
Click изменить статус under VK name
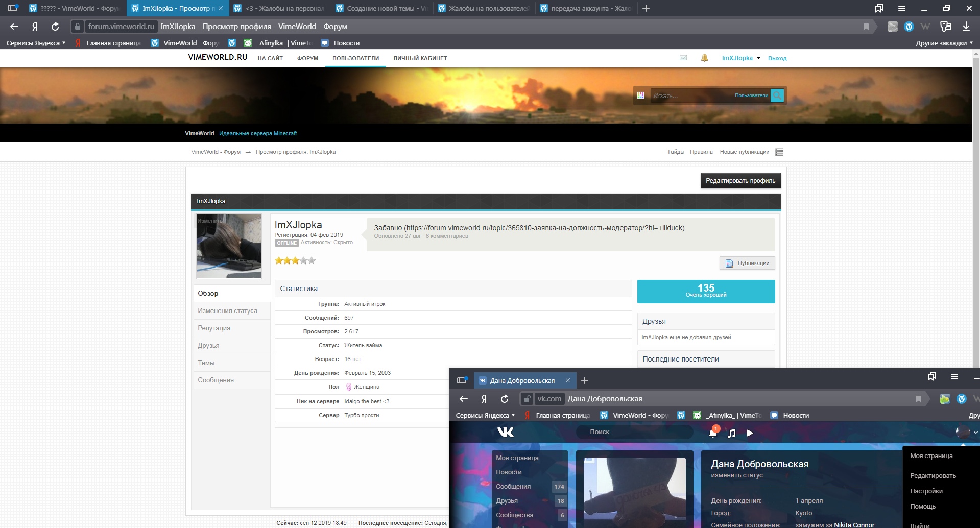point(736,475)
